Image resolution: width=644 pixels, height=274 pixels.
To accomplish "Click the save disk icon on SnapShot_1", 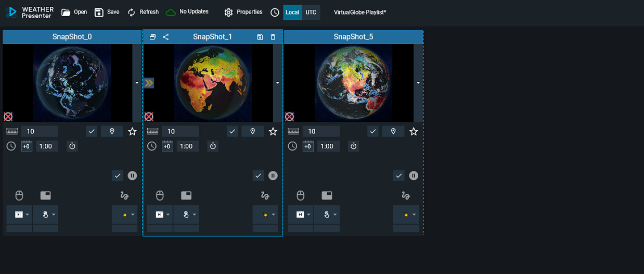I will pyautogui.click(x=260, y=37).
